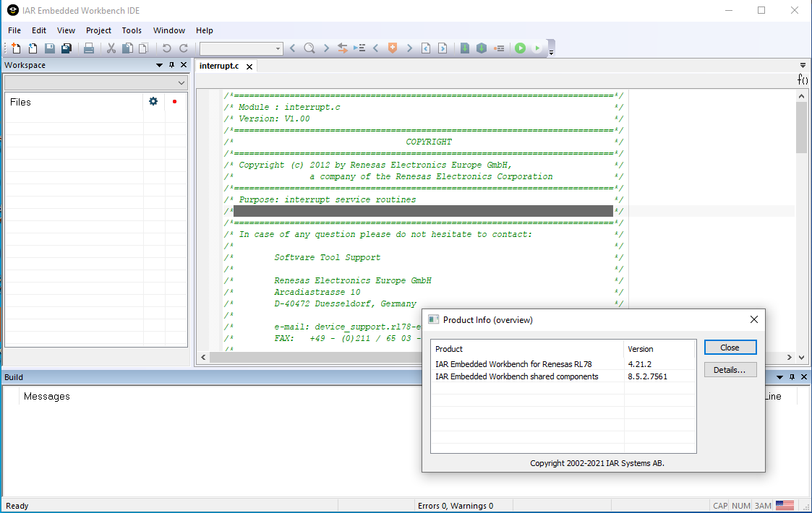812x513 pixels.
Task: Close the Workspace panel
Action: tap(184, 65)
